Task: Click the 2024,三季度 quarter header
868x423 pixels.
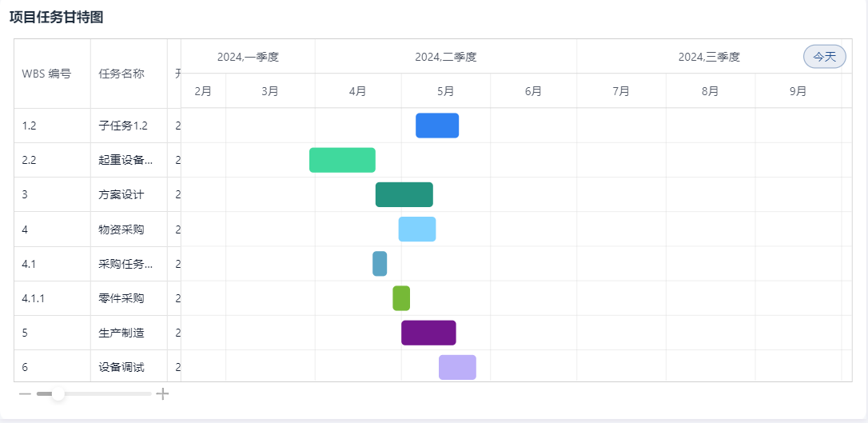Action: [709, 57]
